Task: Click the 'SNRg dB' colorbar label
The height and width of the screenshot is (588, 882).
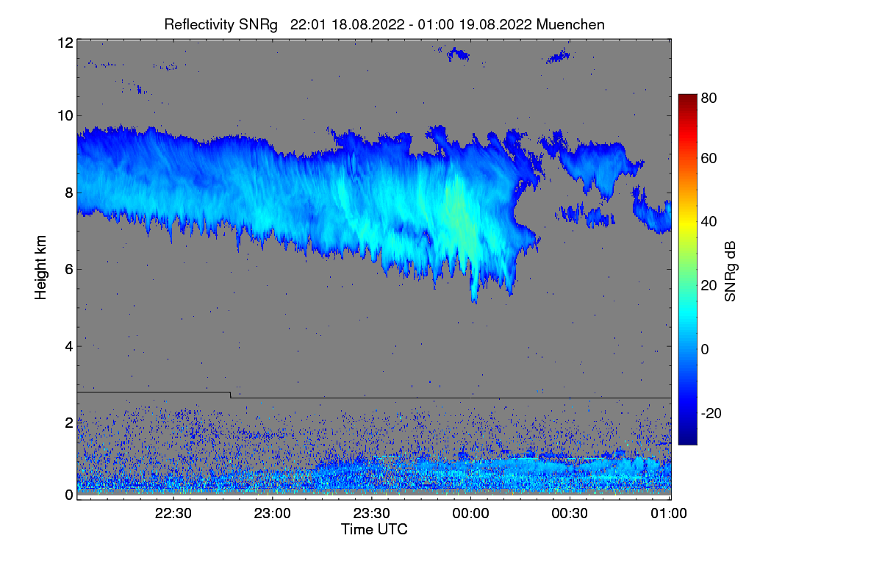Action: click(730, 271)
